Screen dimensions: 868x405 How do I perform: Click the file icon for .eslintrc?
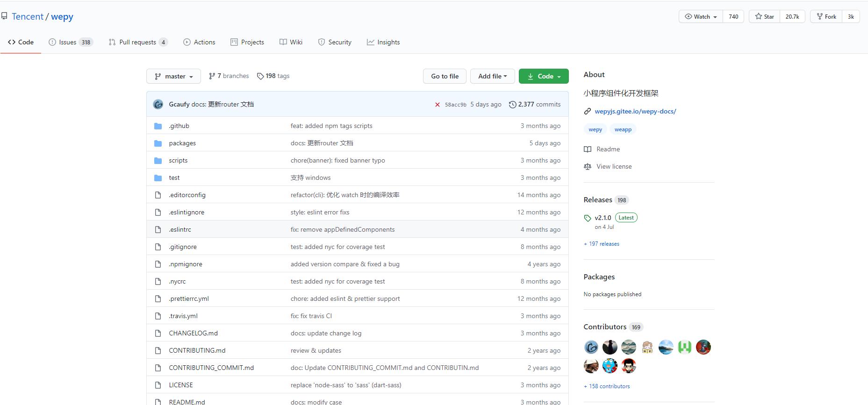158,229
